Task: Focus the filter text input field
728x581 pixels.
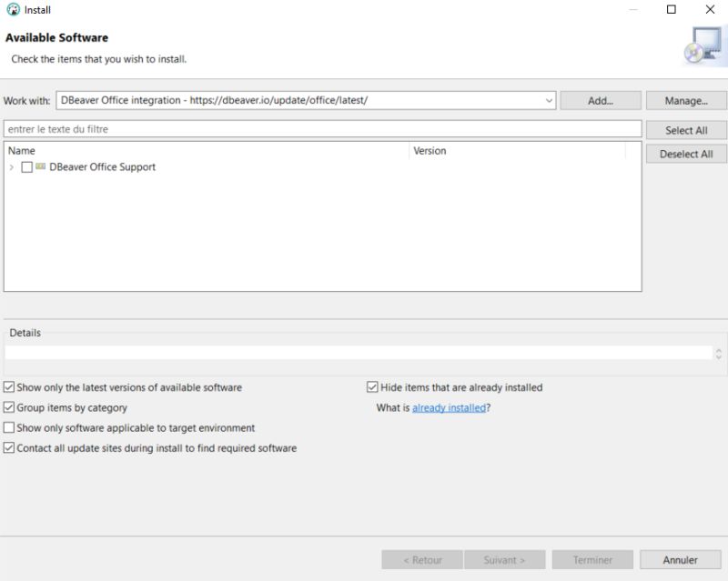Action: pos(323,129)
